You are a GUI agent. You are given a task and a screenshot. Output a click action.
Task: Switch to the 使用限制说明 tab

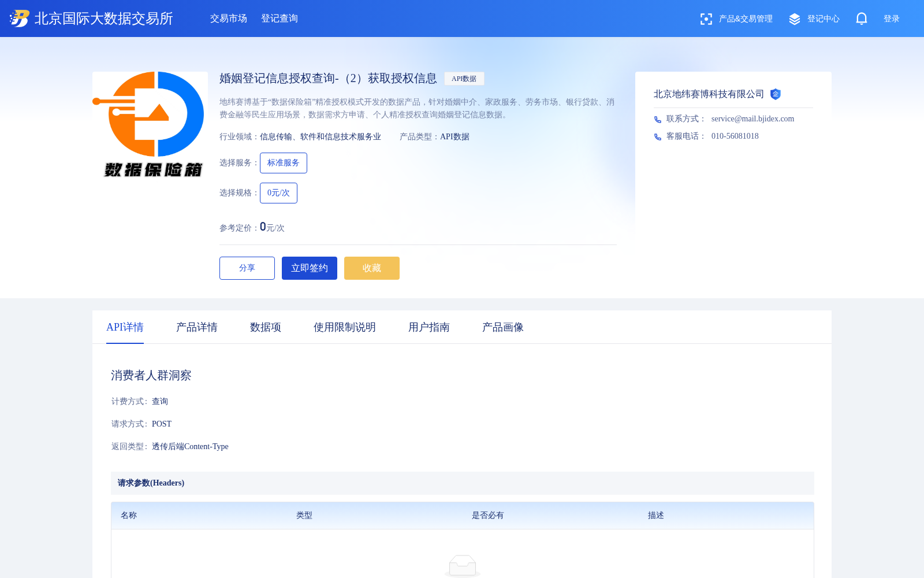pos(345,327)
